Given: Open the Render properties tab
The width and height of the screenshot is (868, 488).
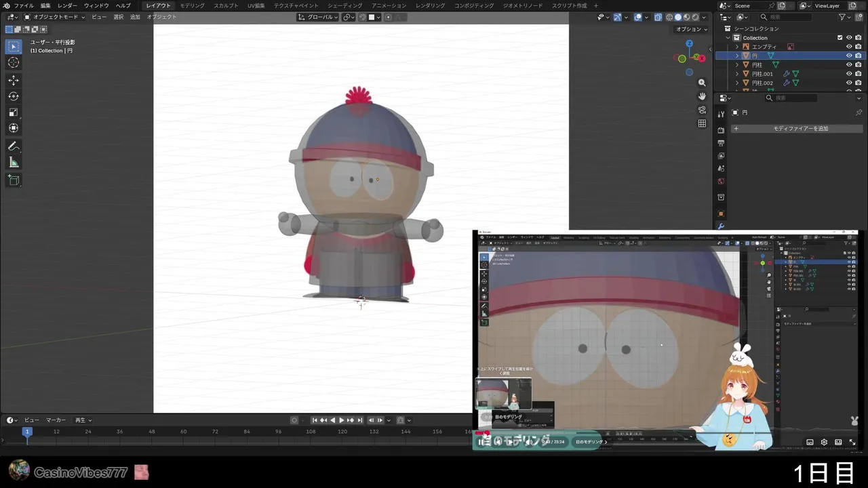Looking at the screenshot, I should coord(721,130).
